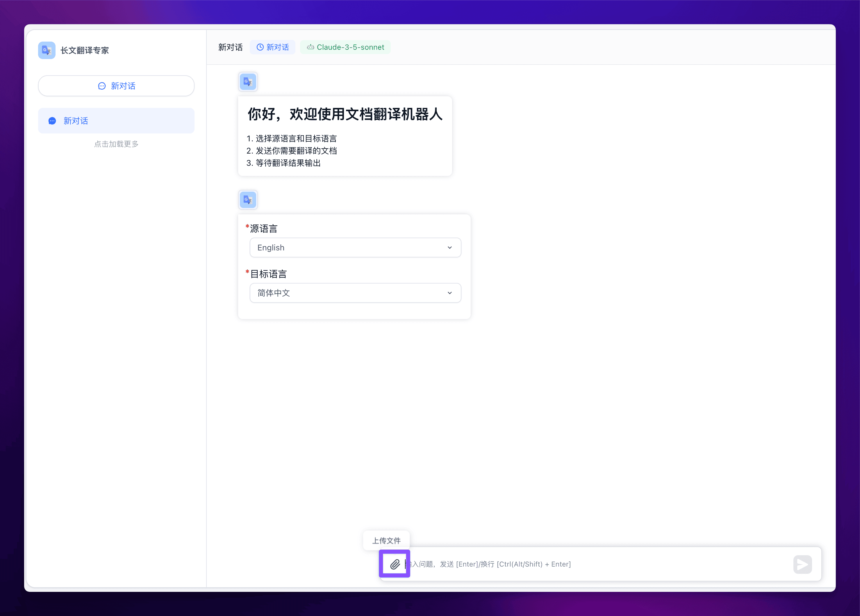Click 点击加载更多 to load more
Screen dimensions: 860x616
click(x=116, y=144)
